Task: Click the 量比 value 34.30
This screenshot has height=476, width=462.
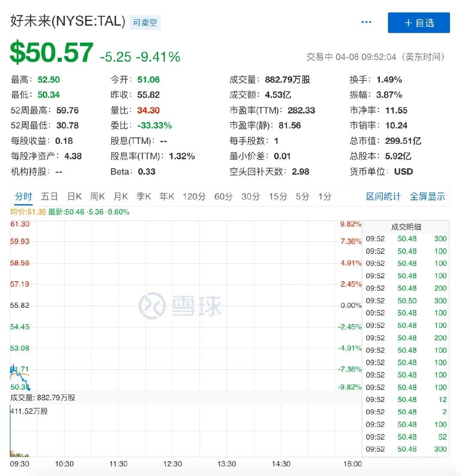Action: (148, 110)
